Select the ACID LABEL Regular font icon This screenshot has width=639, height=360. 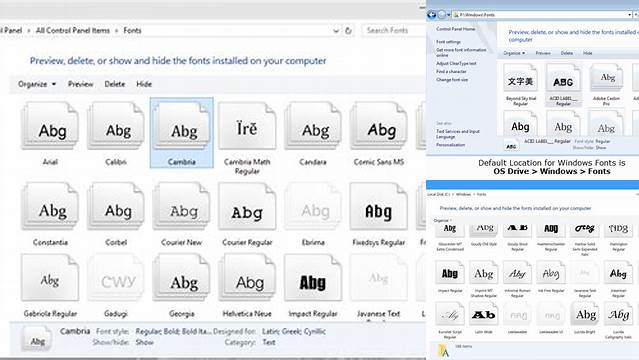click(x=563, y=78)
